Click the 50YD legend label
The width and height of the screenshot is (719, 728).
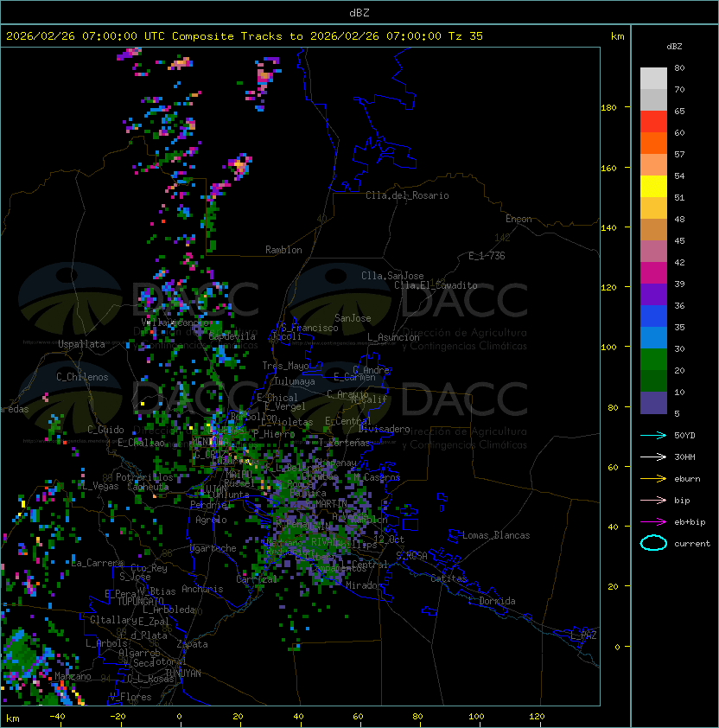684,436
